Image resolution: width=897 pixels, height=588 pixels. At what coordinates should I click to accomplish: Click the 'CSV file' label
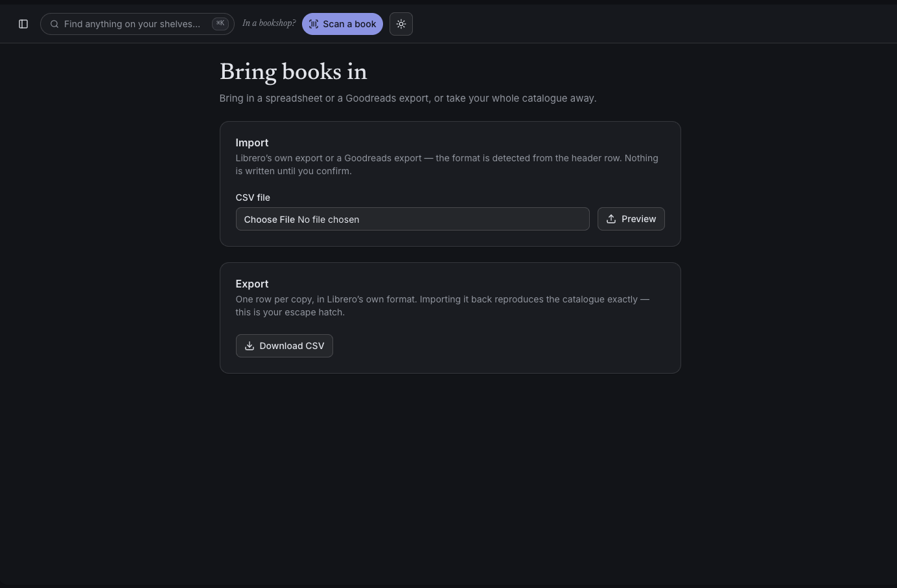tap(253, 198)
